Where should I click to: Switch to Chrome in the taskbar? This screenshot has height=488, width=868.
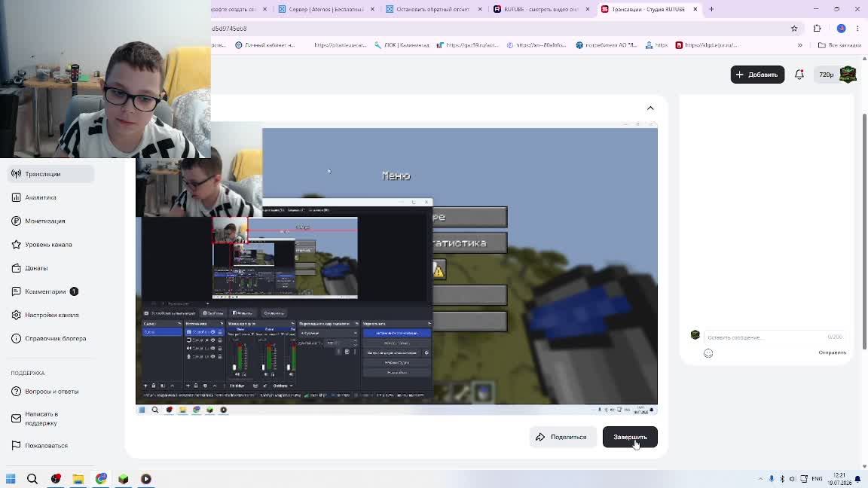pyautogui.click(x=101, y=479)
